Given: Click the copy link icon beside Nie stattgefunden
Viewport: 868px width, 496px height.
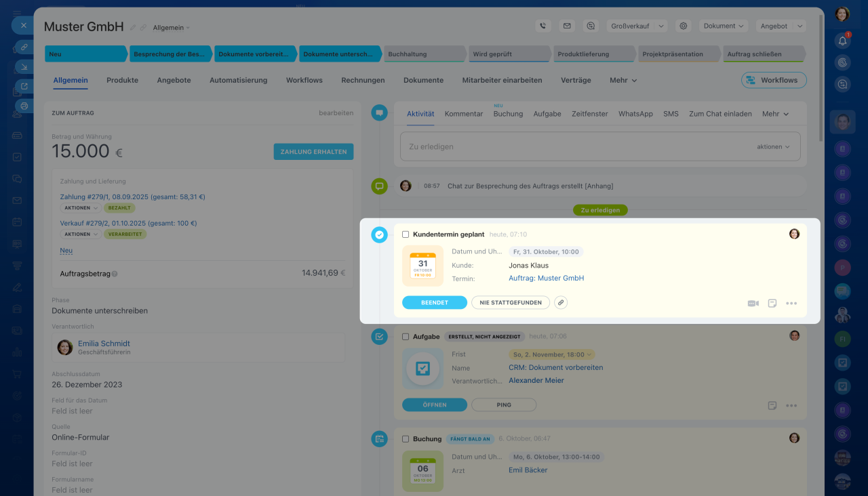Looking at the screenshot, I should pyautogui.click(x=561, y=303).
